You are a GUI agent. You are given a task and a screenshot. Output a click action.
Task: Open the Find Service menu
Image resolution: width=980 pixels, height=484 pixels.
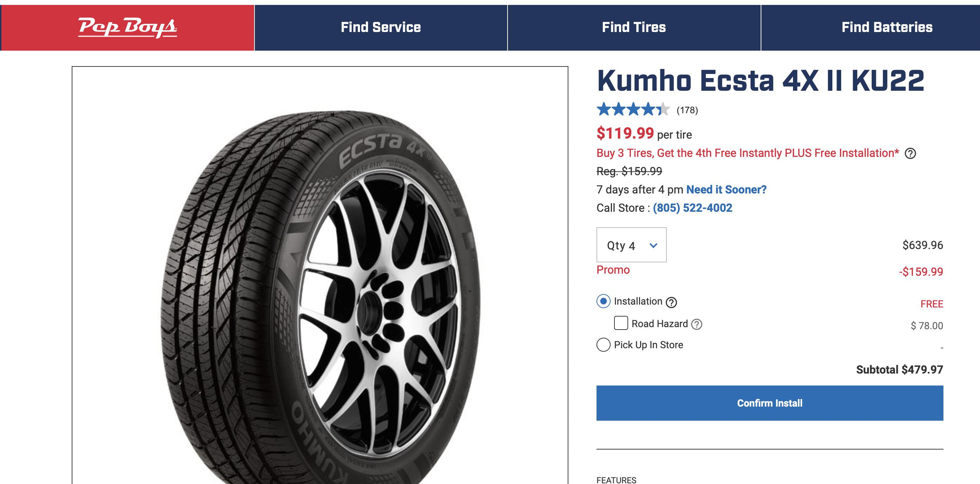pyautogui.click(x=381, y=27)
